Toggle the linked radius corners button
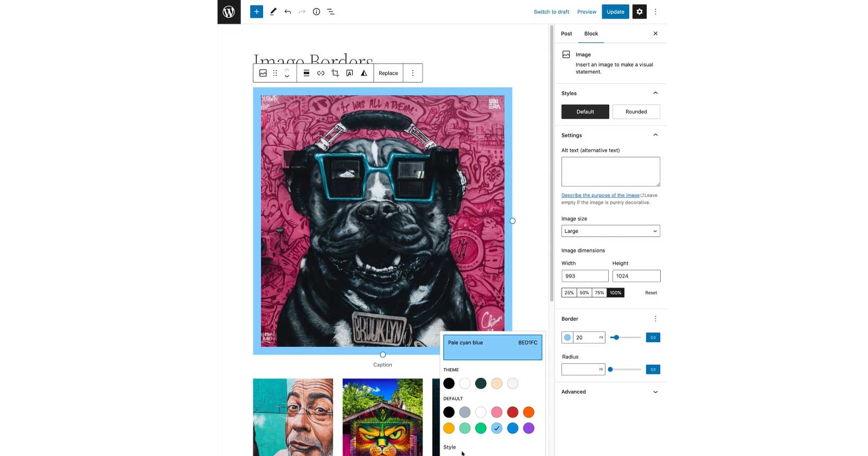The image size is (868, 456). pos(653,370)
